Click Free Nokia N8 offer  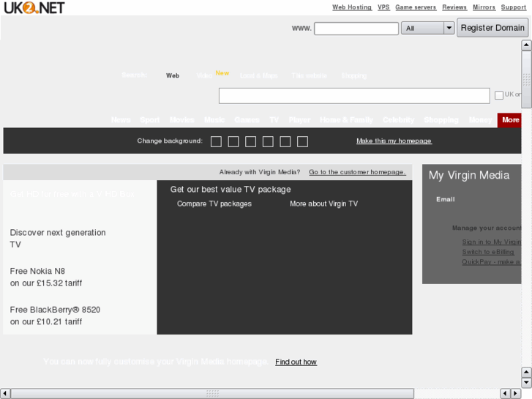[46, 277]
